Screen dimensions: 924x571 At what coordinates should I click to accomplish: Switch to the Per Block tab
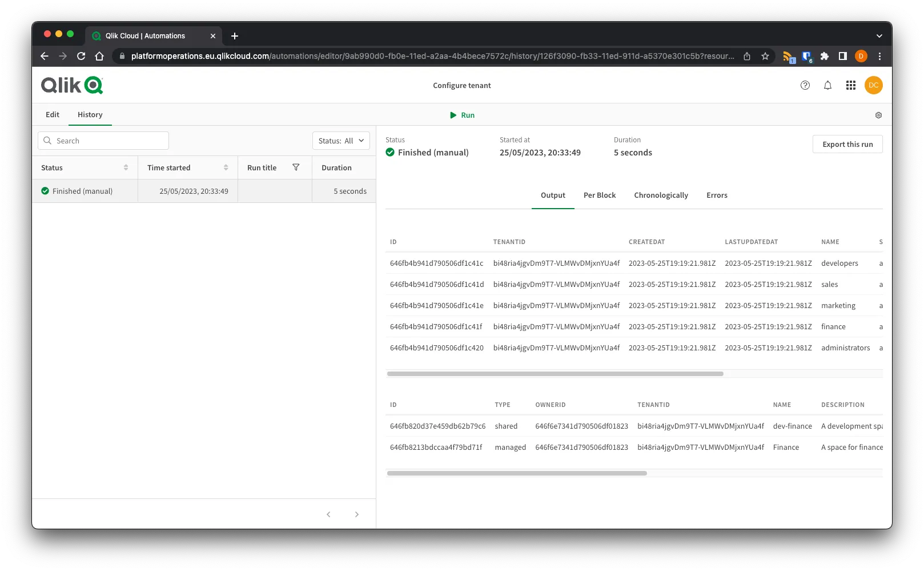coord(600,195)
